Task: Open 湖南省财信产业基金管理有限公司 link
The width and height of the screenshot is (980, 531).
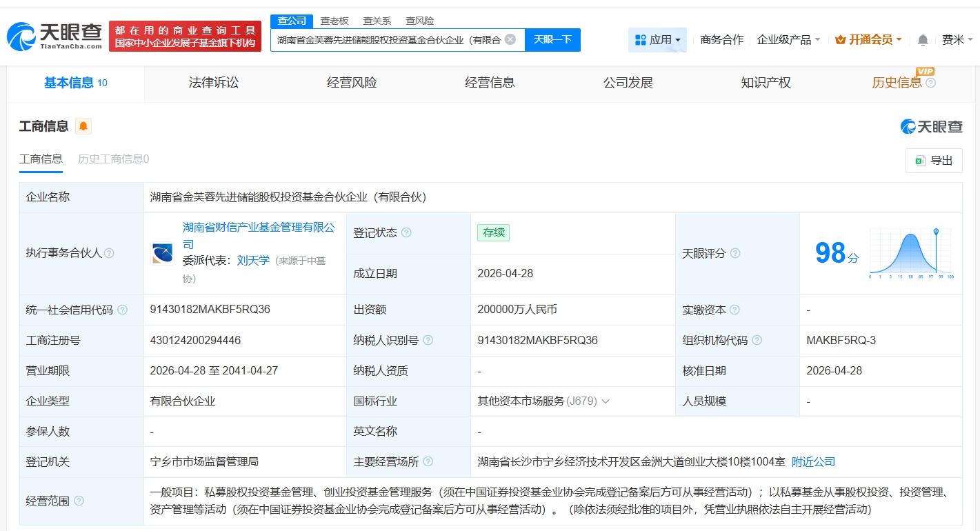Action: [x=259, y=236]
